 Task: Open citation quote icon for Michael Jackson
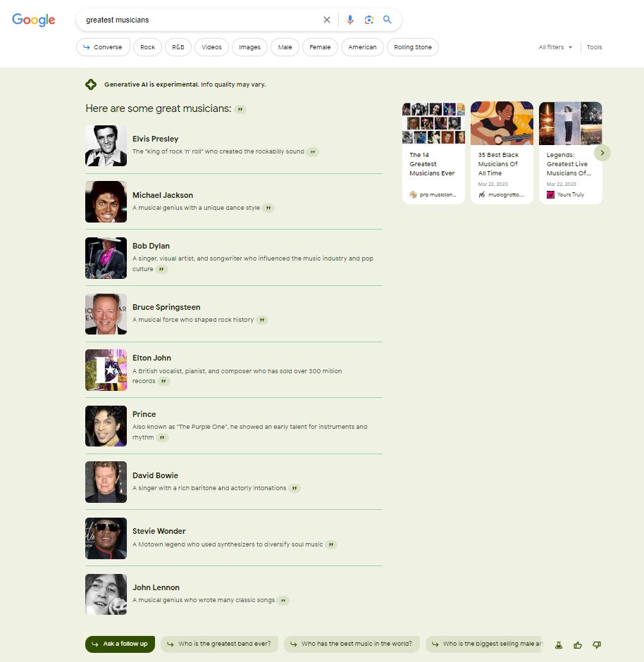[268, 208]
